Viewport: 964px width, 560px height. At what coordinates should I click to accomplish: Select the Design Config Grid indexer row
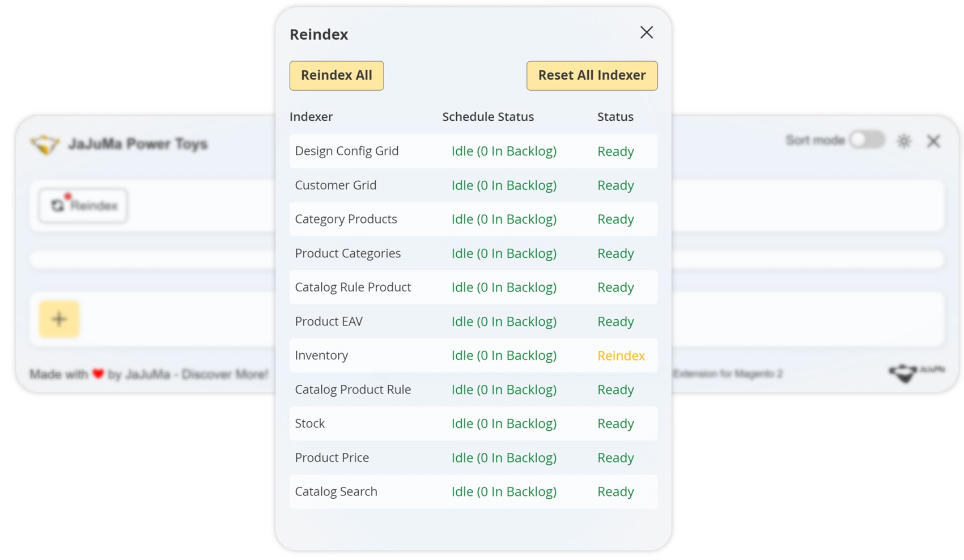(346, 151)
